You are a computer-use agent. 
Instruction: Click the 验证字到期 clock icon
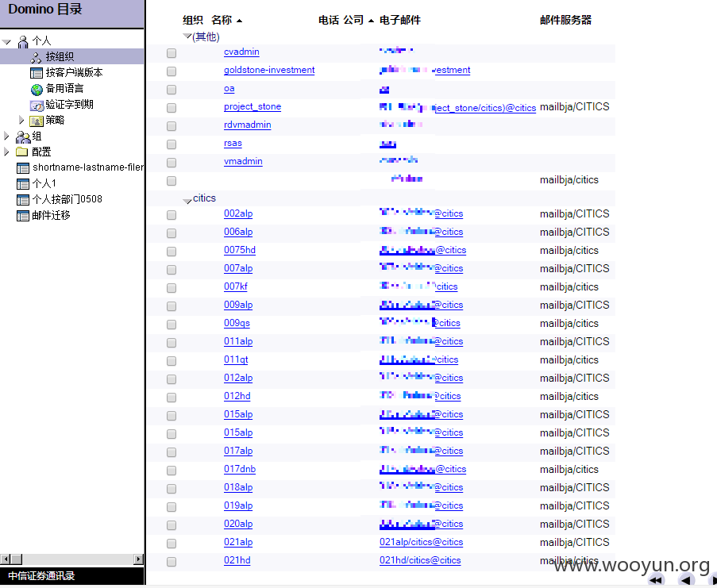tap(37, 106)
